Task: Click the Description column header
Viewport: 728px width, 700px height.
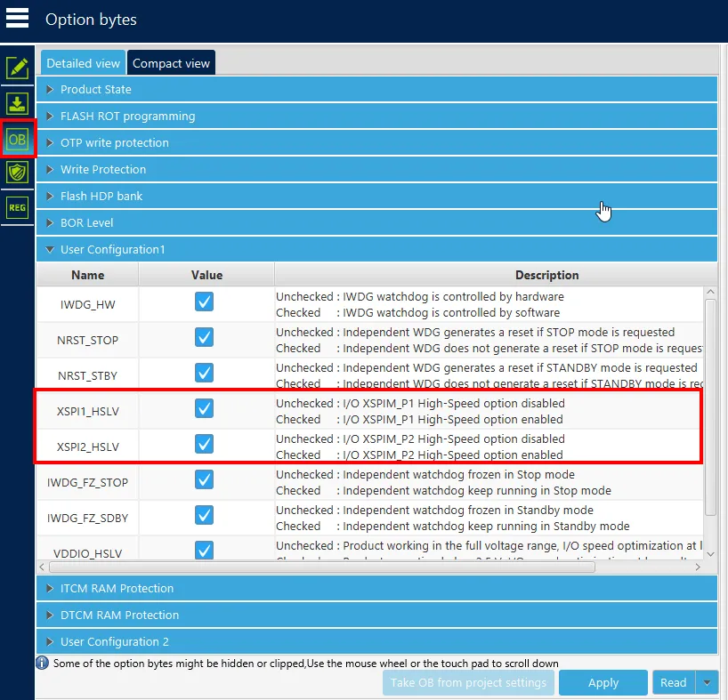Action: 496,275
